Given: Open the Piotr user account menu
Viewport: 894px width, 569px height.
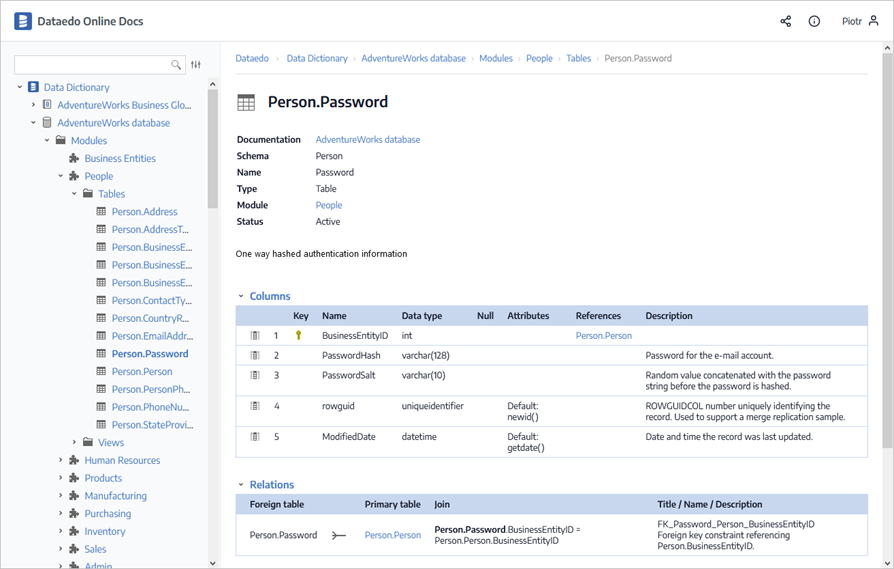Looking at the screenshot, I should (860, 21).
